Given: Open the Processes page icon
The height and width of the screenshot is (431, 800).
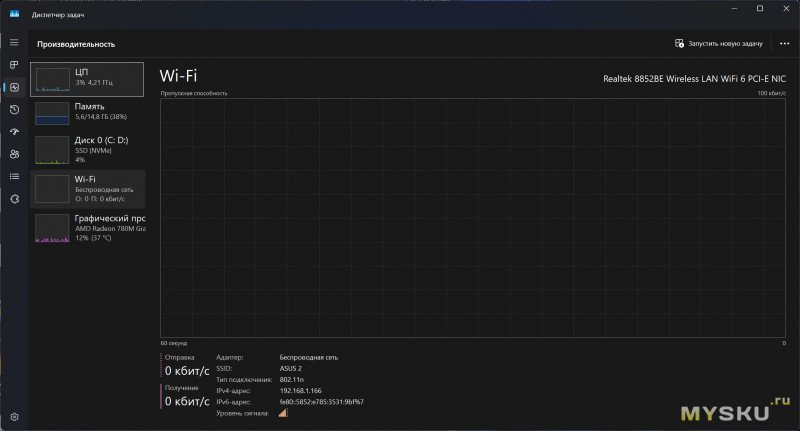Looking at the screenshot, I should coord(14,65).
